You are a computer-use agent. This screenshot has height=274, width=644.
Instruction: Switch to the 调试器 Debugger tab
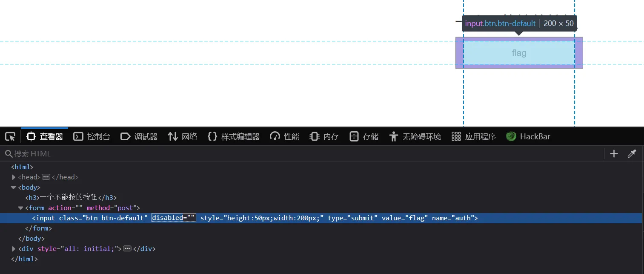pyautogui.click(x=139, y=137)
